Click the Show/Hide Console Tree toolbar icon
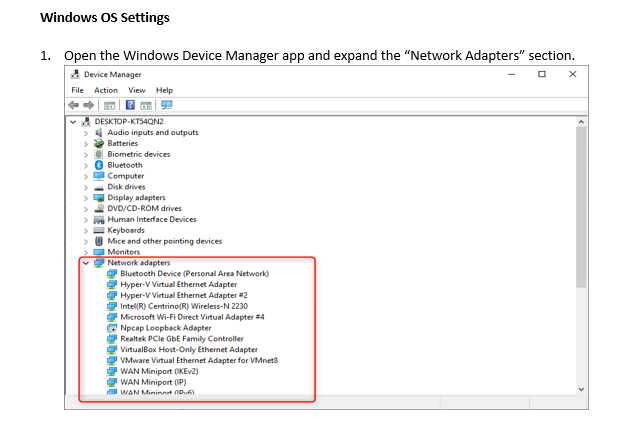Viewport: 635px width, 428px height. point(109,106)
